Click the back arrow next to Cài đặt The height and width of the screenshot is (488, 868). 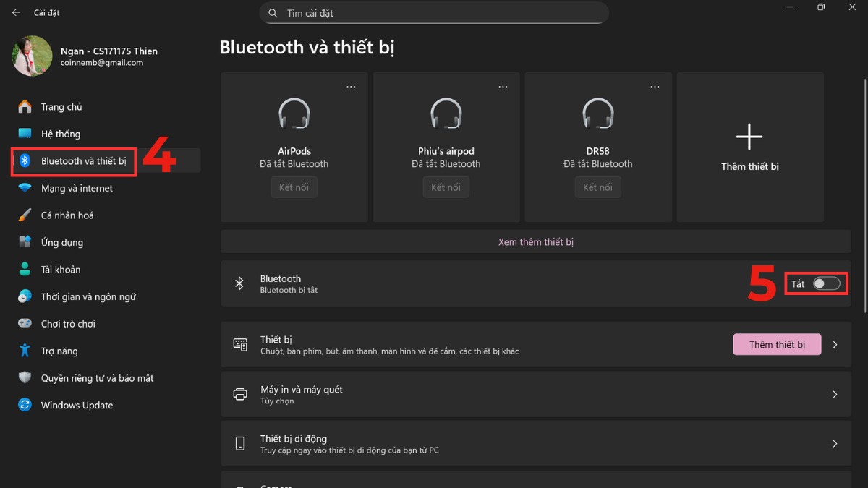[x=16, y=12]
